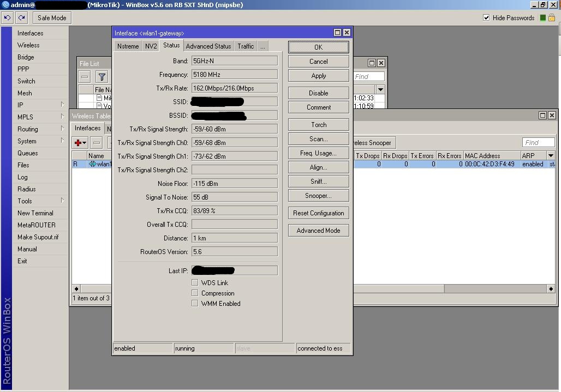Expand the Routing submenu
Screen dimensions: 561x392
click(62, 128)
